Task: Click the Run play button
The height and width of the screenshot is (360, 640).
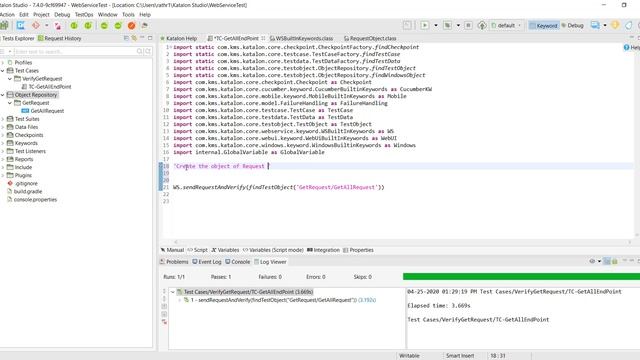Action: 424,25
